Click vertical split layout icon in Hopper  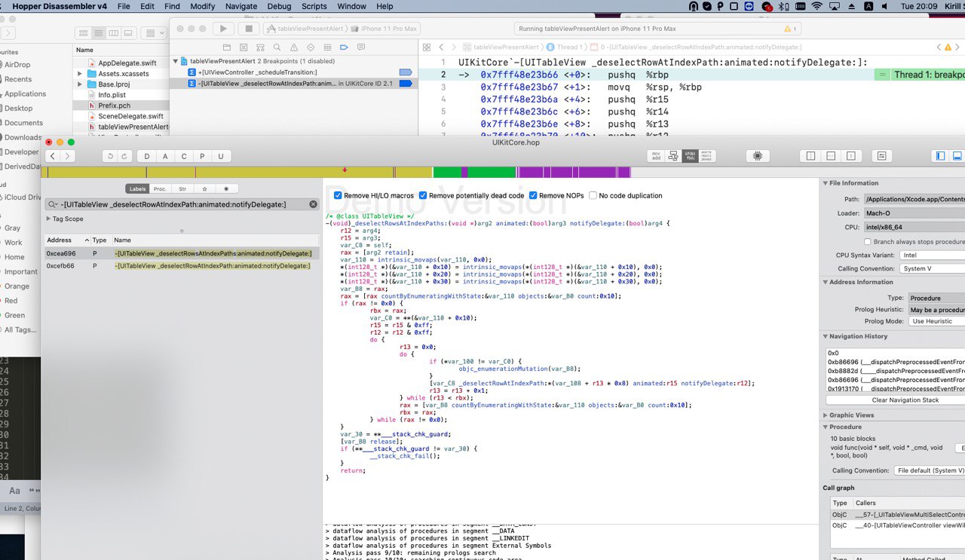point(810,156)
